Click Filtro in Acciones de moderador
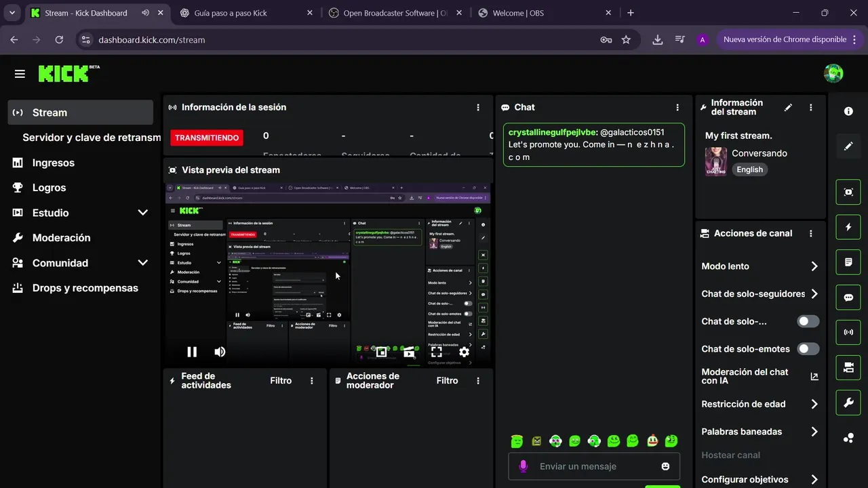This screenshot has width=868, height=488. point(447,381)
